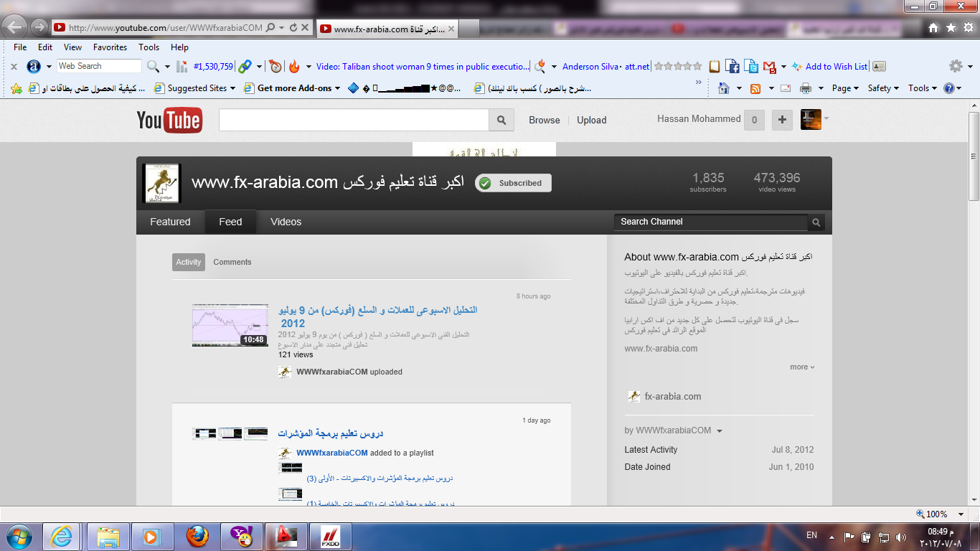The height and width of the screenshot is (551, 980).
Task: Click the Search Channel magnifier icon
Action: pos(816,222)
